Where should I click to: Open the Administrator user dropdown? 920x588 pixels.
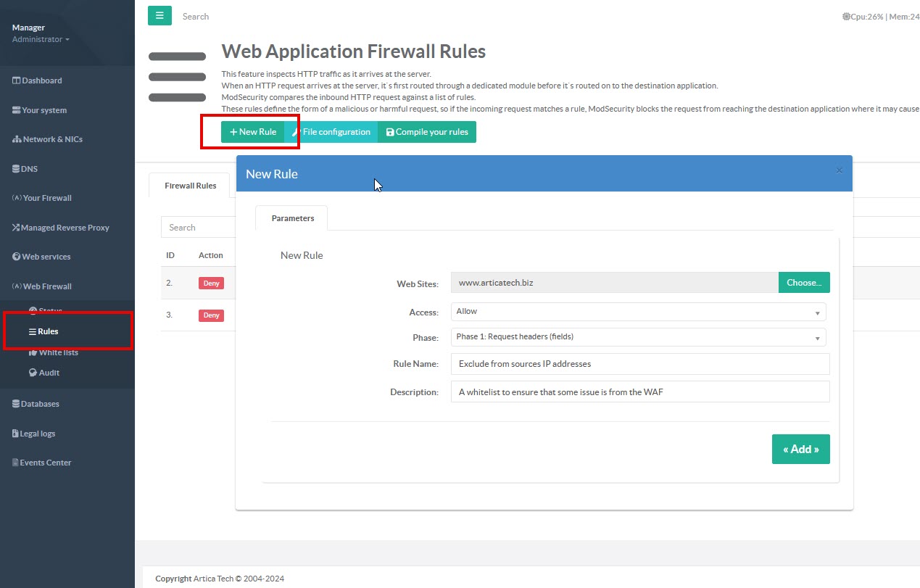[x=41, y=39]
